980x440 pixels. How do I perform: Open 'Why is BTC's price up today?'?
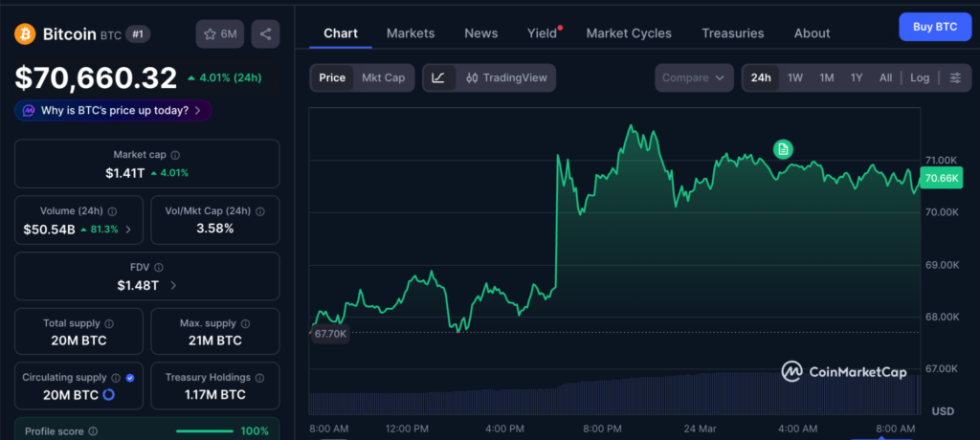coord(113,111)
